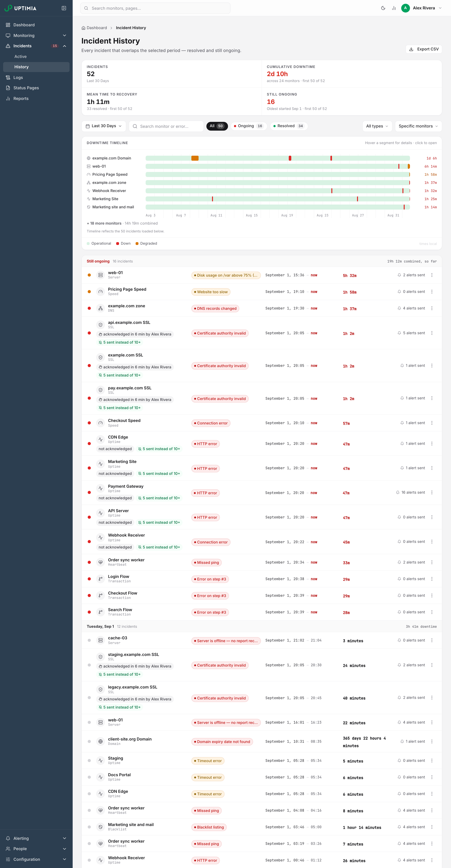Open Status Pages in the sidebar
This screenshot has width=451, height=868.
tap(36, 88)
